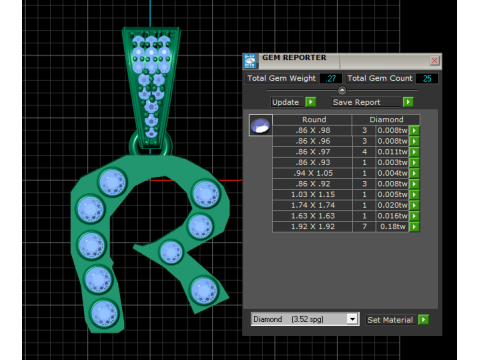Click the collapse handle below Total Gem Weight
Image resolution: width=480 pixels, height=360 pixels.
[342, 90]
